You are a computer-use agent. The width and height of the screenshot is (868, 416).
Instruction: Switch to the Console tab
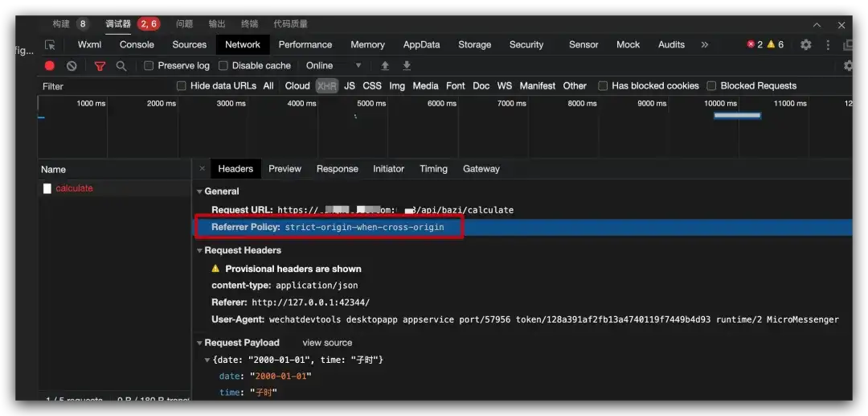(137, 45)
